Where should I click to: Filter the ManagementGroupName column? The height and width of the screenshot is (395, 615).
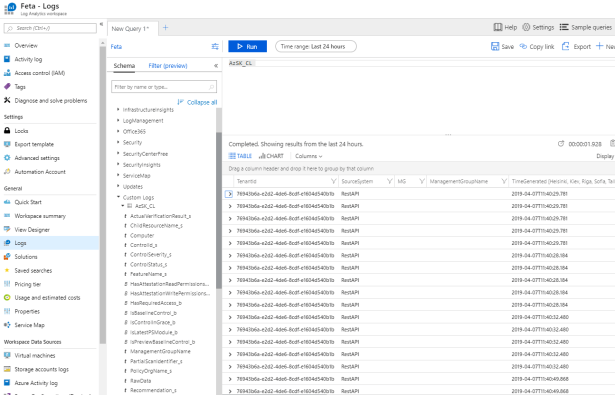(504, 182)
